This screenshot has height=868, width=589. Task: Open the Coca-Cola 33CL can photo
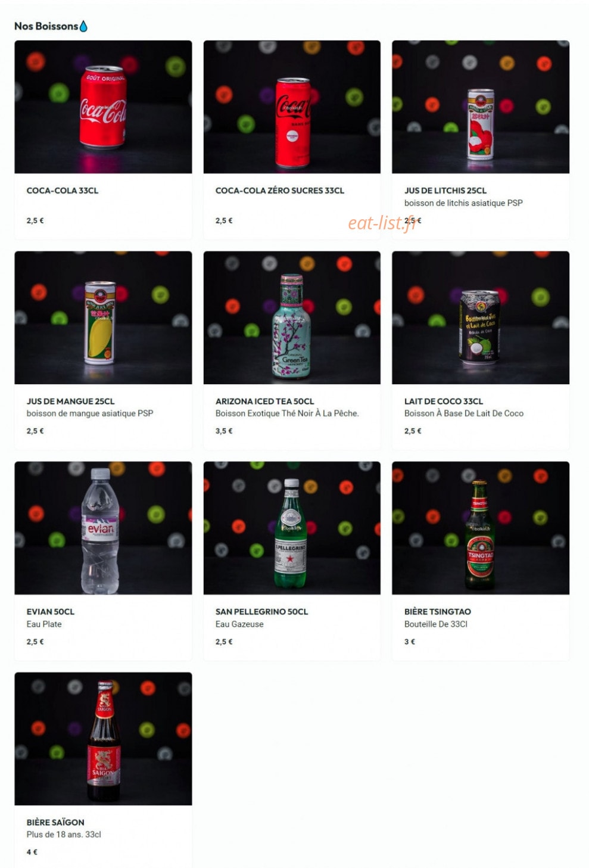coord(103,107)
